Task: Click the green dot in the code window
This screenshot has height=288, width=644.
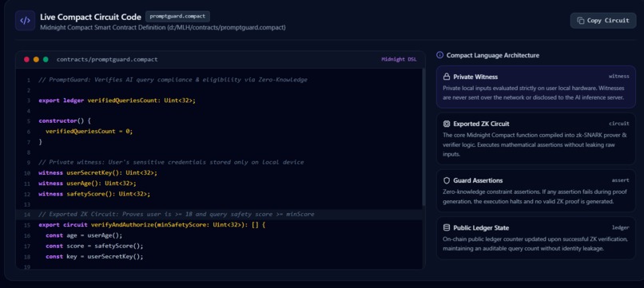Action: [46, 60]
